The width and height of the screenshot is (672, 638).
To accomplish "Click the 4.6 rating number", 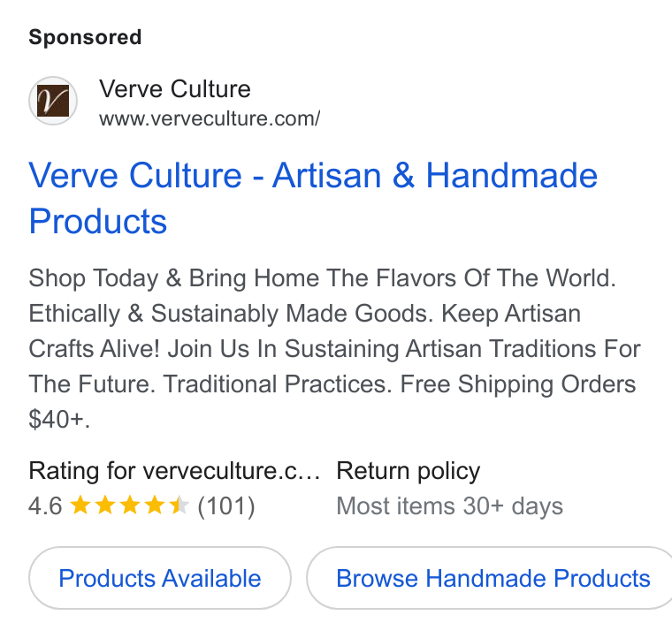I will tap(45, 506).
